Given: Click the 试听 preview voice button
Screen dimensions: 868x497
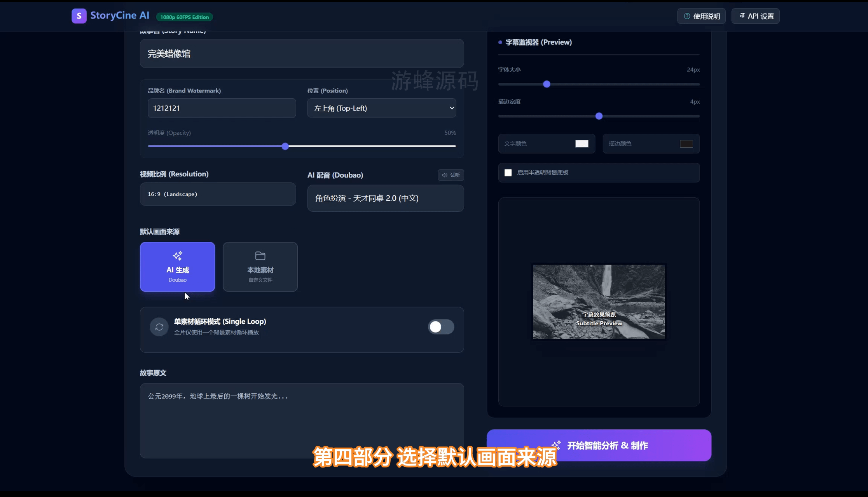Looking at the screenshot, I should pos(451,175).
